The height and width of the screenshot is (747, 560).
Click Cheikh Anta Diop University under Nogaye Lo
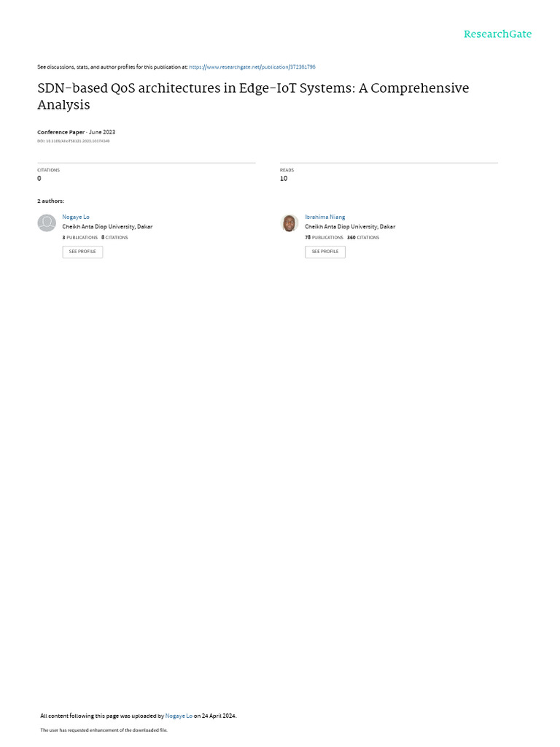(107, 227)
